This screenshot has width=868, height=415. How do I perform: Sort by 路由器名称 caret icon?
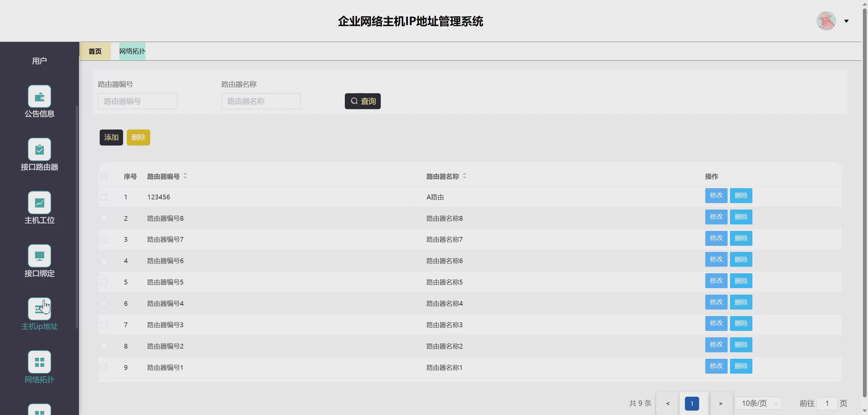click(465, 176)
